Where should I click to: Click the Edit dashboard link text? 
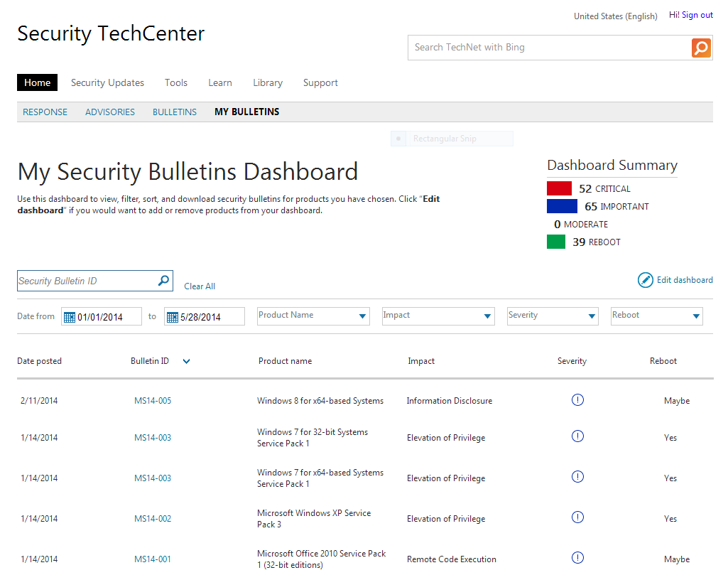[685, 280]
